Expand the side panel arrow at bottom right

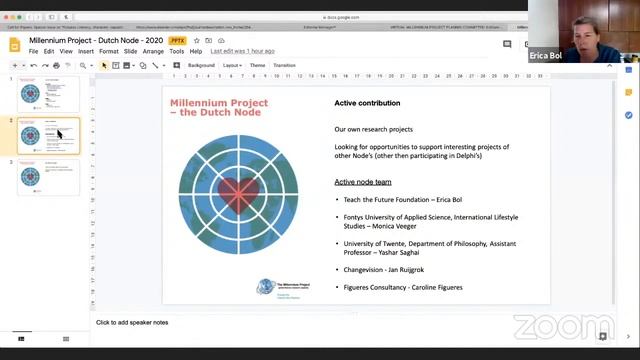pyautogui.click(x=628, y=336)
